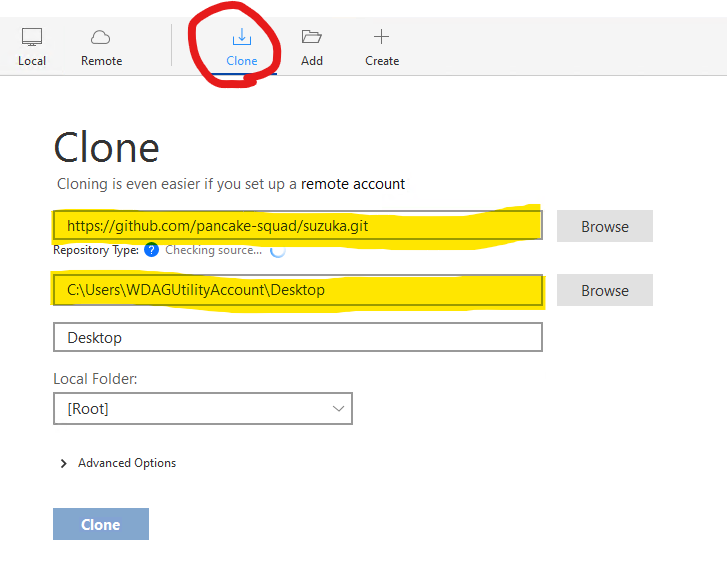Click the Add tab label

[312, 61]
